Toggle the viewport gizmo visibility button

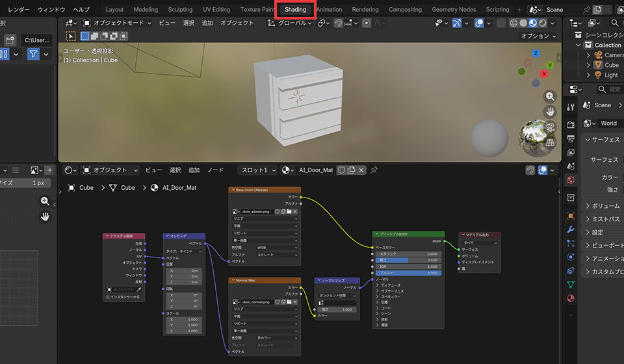click(458, 23)
